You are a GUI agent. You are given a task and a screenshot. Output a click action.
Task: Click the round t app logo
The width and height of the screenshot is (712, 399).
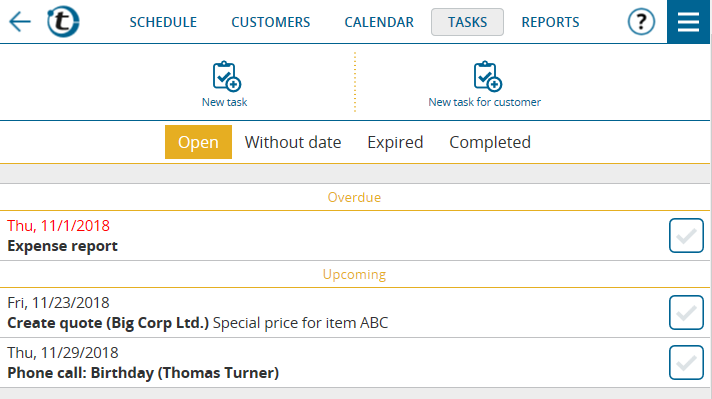tap(63, 21)
